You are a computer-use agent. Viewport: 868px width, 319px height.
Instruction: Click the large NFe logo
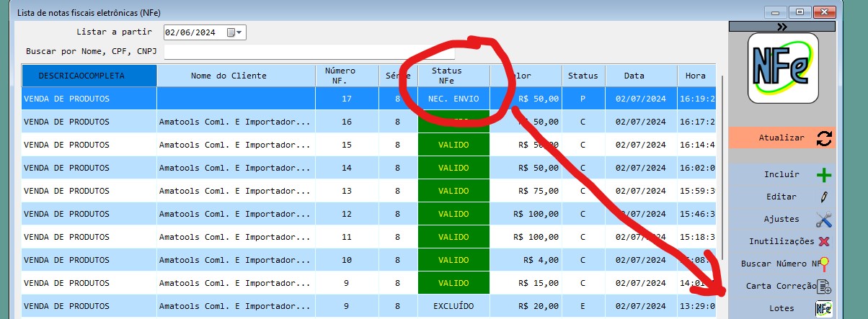pos(783,68)
